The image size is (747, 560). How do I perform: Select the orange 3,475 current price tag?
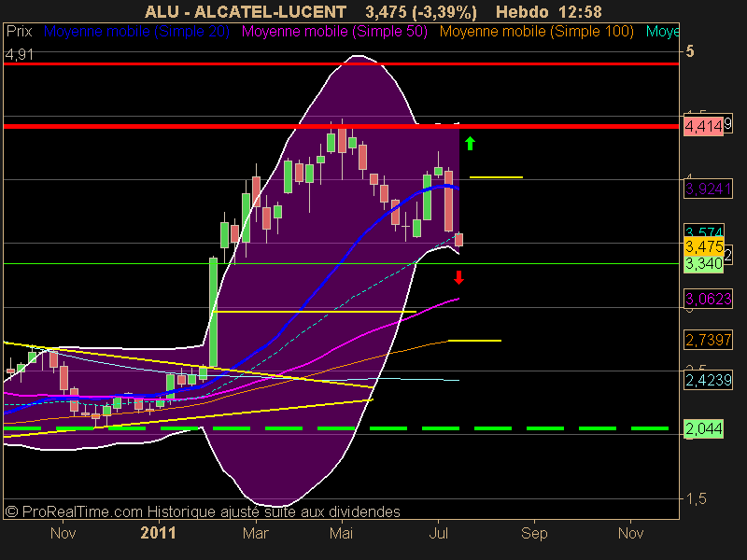(704, 246)
